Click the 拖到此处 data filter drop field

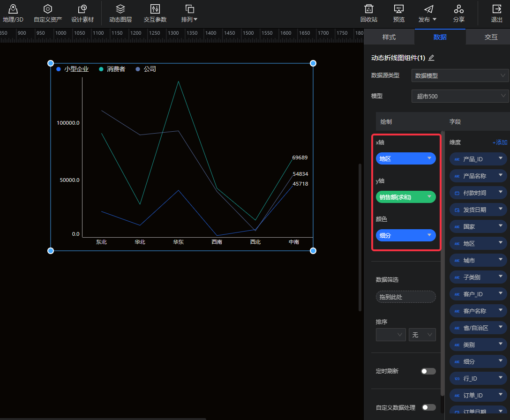(405, 297)
